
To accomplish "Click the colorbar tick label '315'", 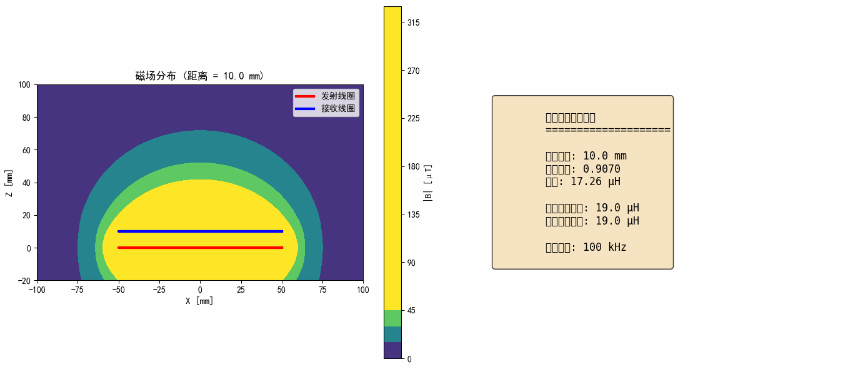I will 413,23.
